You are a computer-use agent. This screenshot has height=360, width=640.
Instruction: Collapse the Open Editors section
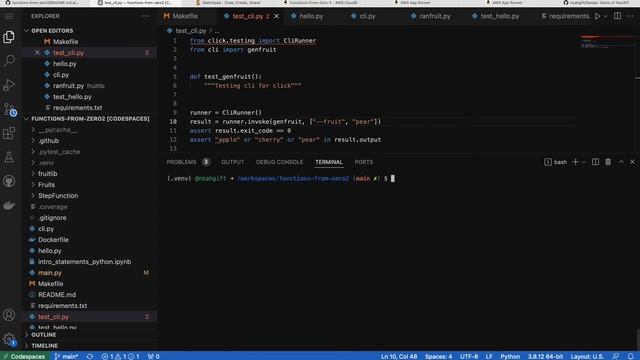(x=52, y=31)
